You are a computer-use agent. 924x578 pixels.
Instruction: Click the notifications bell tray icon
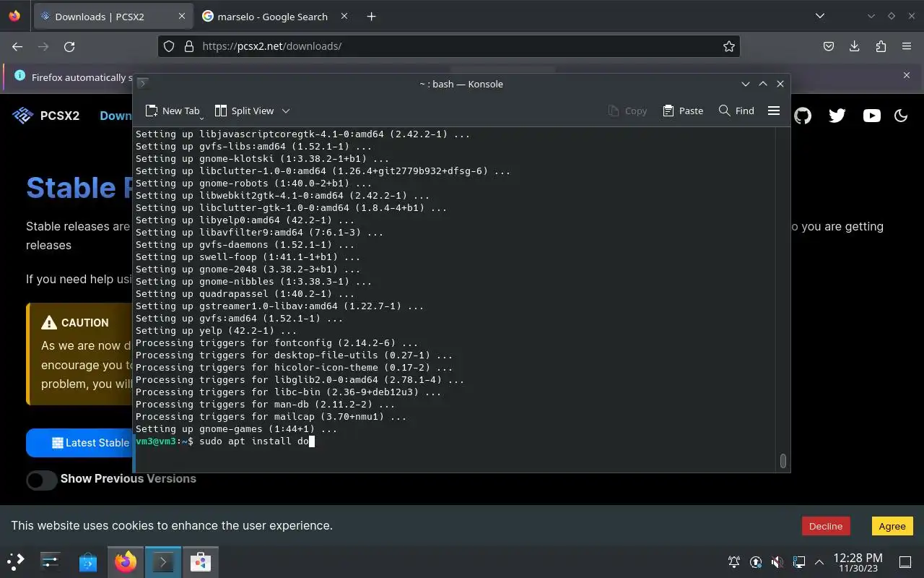[734, 561]
